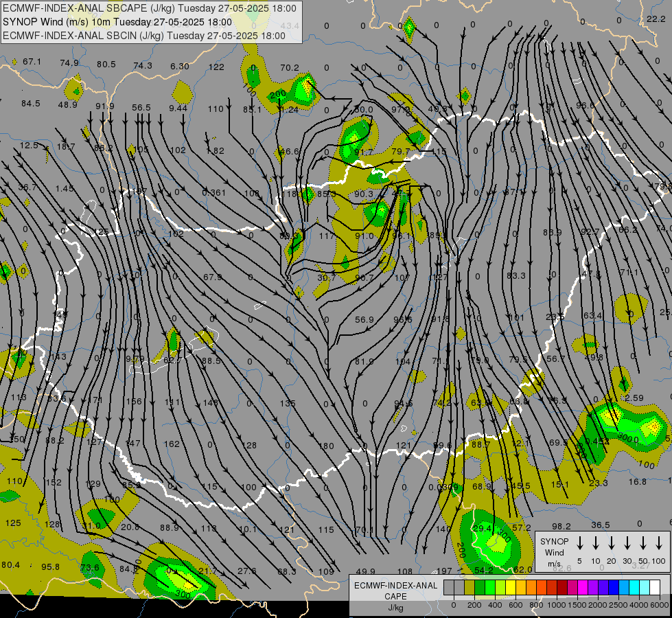The width and height of the screenshot is (672, 618).
Task: Click the 68.9 value on the map
Action: point(482,486)
